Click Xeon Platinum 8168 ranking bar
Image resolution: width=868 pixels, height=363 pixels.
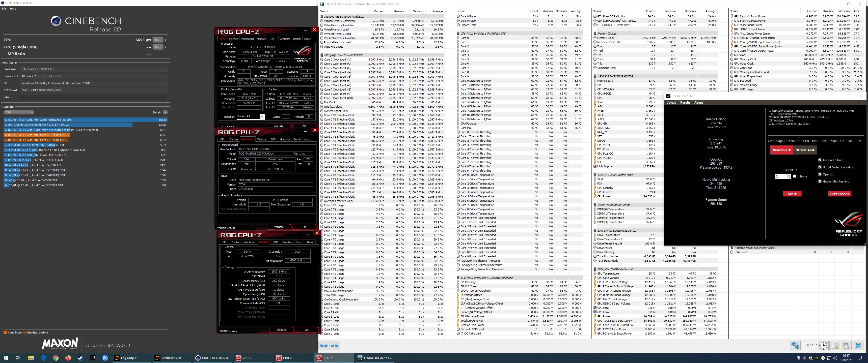pyautogui.click(x=86, y=119)
